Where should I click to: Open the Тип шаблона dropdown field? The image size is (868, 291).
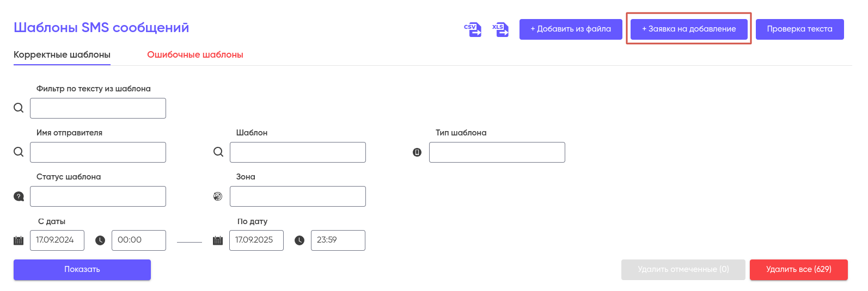(497, 152)
